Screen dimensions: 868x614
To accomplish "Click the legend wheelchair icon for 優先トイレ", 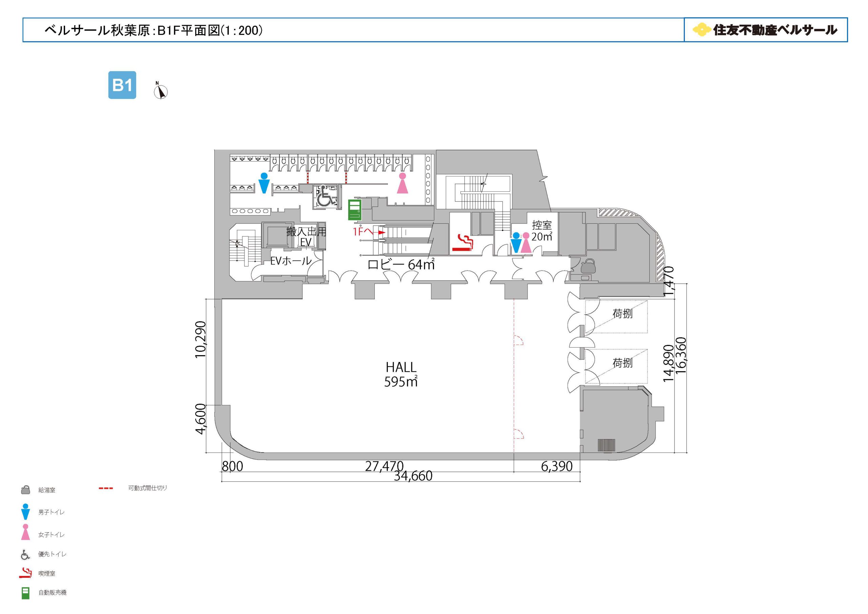I will point(25,555).
